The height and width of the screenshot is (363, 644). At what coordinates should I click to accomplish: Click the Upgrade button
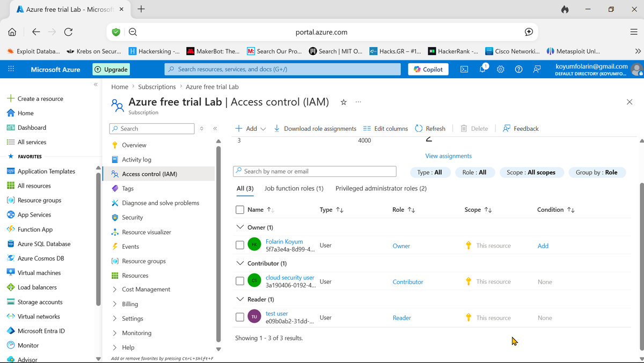[111, 69]
